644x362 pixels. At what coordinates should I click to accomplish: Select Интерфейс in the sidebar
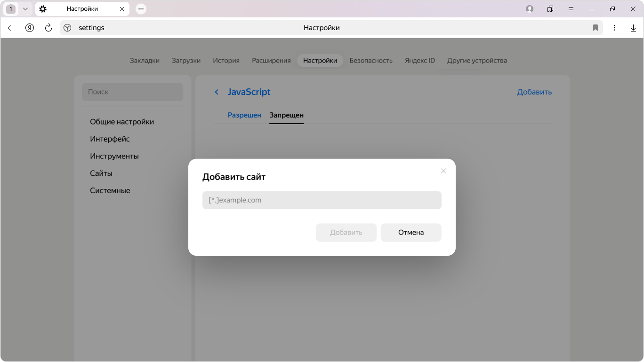pos(110,139)
